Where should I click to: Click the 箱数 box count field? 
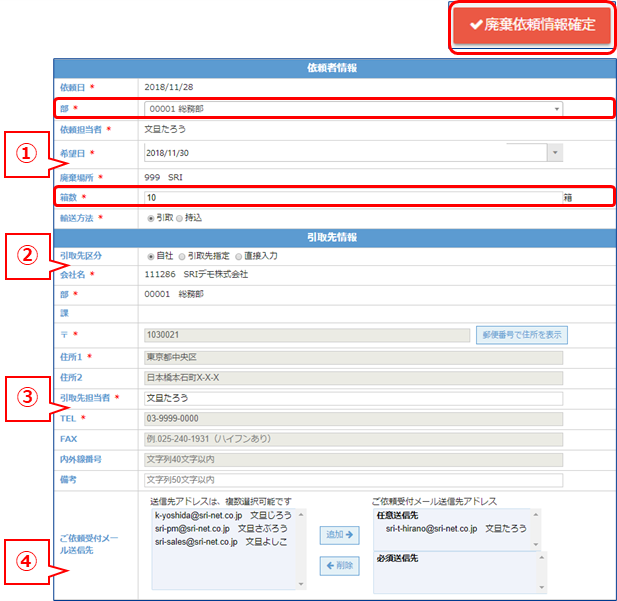point(352,196)
